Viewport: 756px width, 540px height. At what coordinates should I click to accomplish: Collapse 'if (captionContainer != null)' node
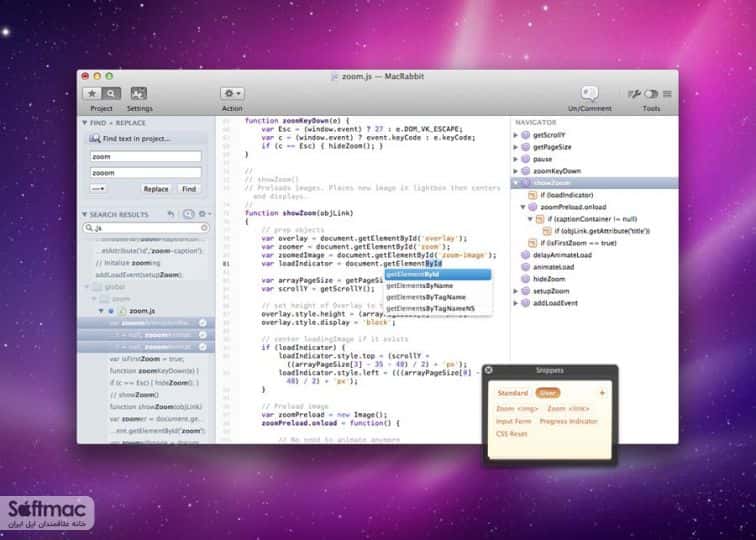pos(530,219)
